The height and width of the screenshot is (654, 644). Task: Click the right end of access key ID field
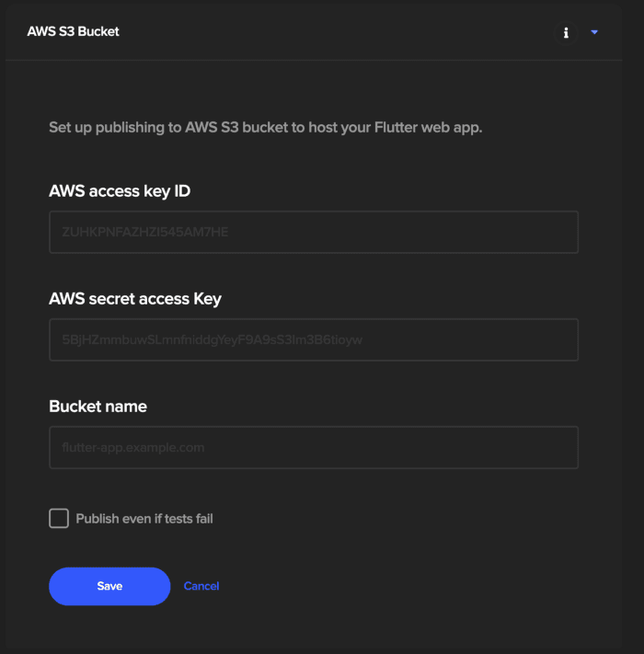pyautogui.click(x=559, y=232)
